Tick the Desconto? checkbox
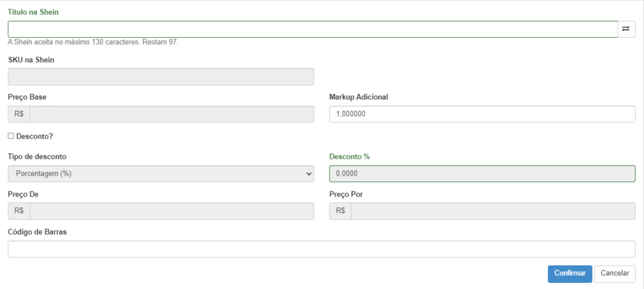Image resolution: width=644 pixels, height=289 pixels. [x=11, y=136]
